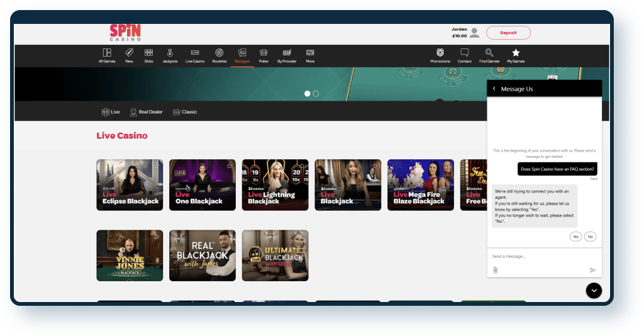Viewport: 644px width, 336px height.
Task: Click the Live Casino section heading
Action: click(x=122, y=135)
